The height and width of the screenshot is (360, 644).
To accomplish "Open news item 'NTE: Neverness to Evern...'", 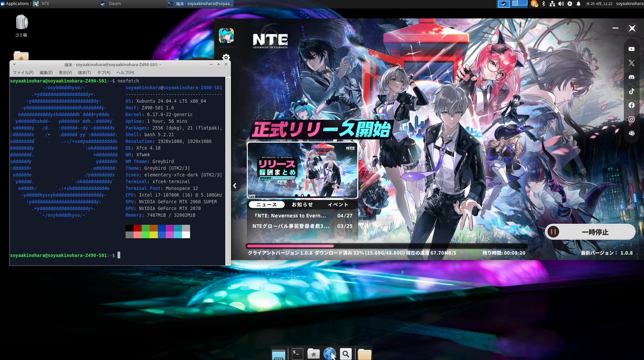I will click(x=302, y=216).
